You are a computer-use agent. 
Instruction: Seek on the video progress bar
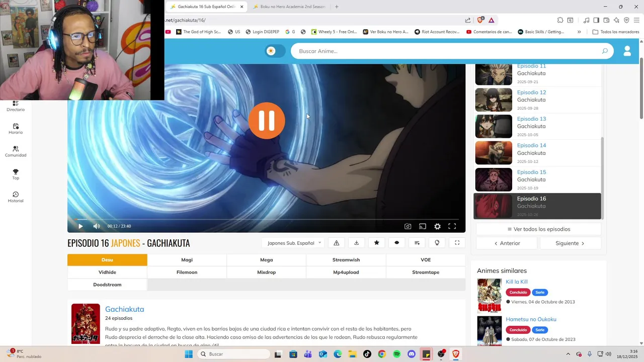[x=267, y=219]
